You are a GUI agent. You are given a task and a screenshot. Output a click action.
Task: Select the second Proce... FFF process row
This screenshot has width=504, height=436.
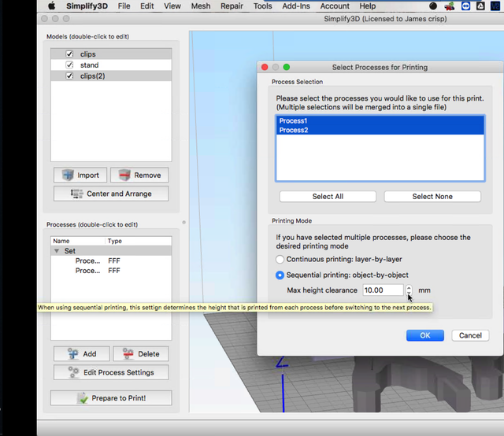pos(111,271)
